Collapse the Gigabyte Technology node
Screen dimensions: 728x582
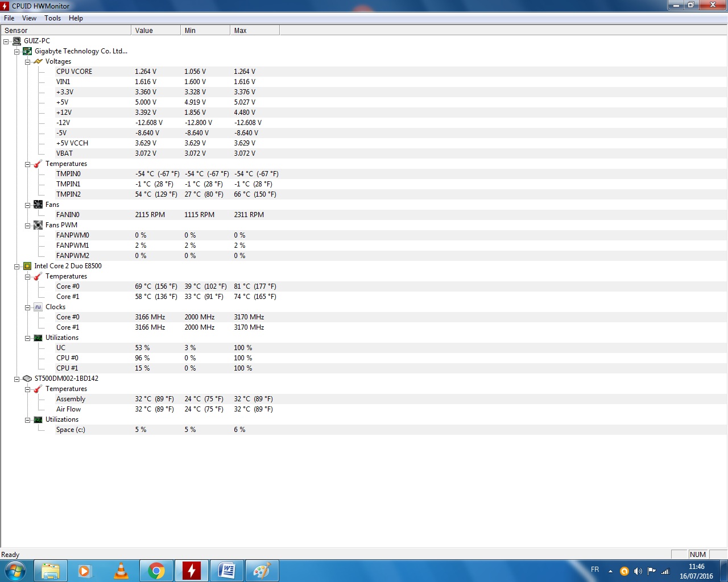(x=17, y=51)
